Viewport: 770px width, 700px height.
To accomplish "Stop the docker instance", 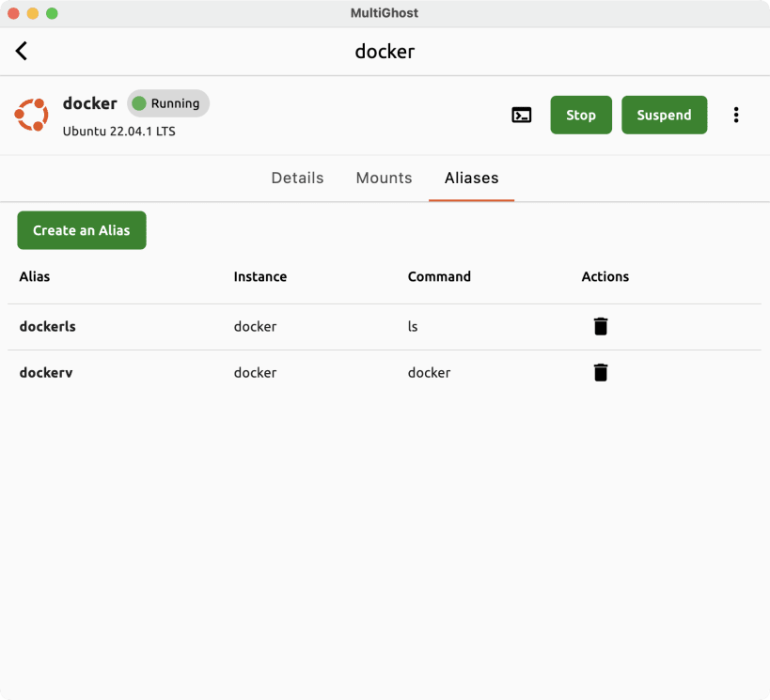I will (581, 115).
